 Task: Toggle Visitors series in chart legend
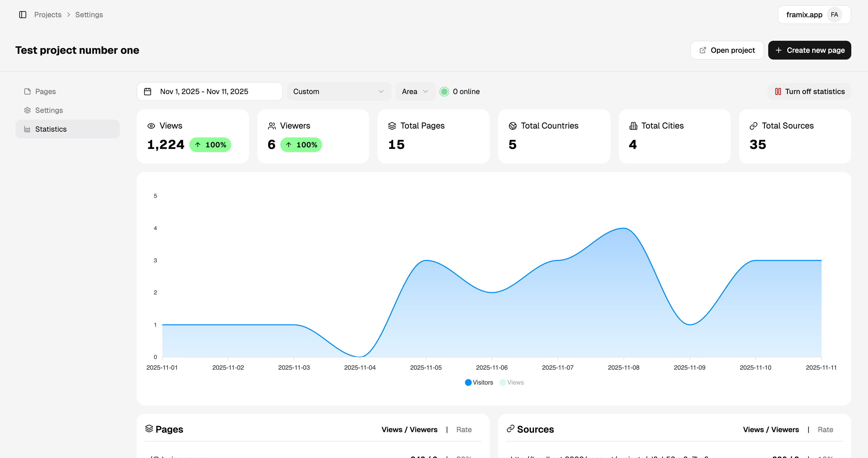coord(479,382)
